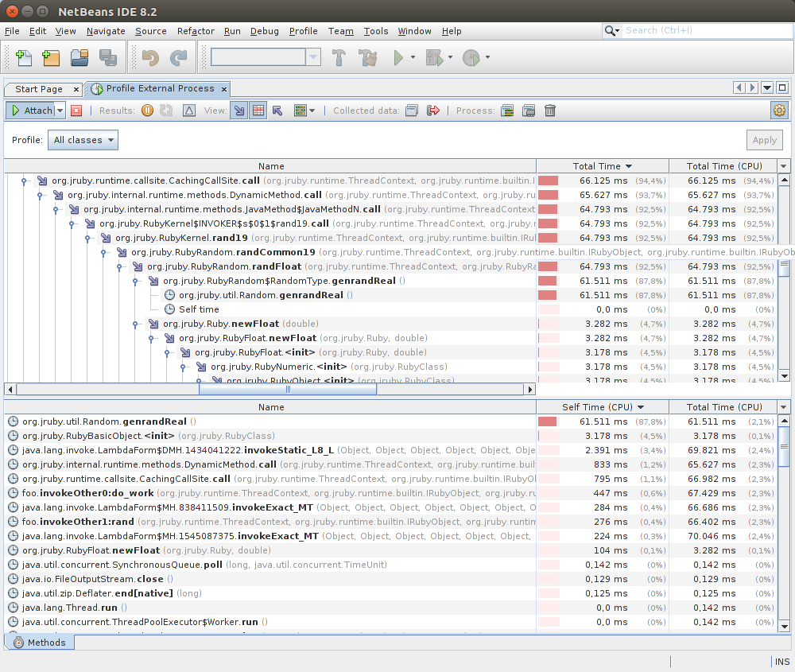
Task: Select the Methods tab at bottom
Action: [x=40, y=643]
